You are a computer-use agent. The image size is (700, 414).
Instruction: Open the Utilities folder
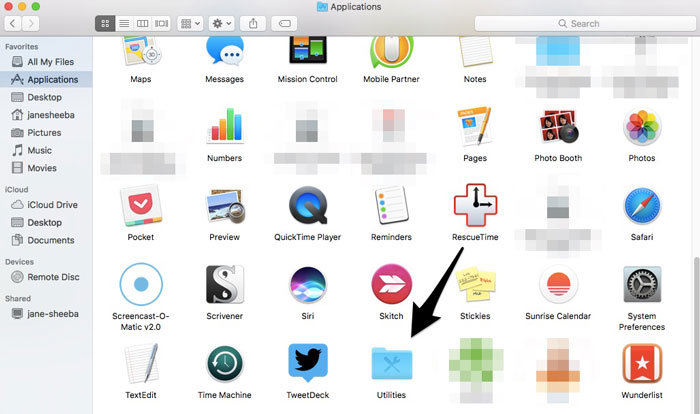(392, 365)
